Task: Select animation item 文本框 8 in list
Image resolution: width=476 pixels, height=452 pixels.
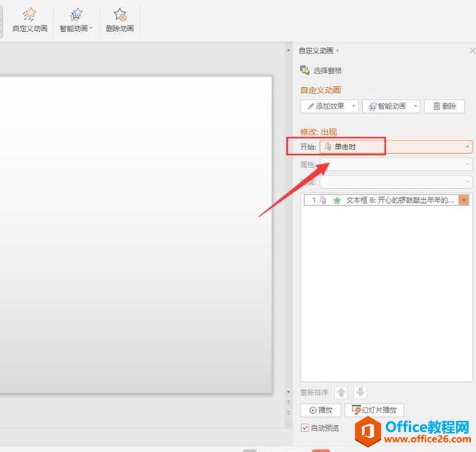Action: [386, 200]
